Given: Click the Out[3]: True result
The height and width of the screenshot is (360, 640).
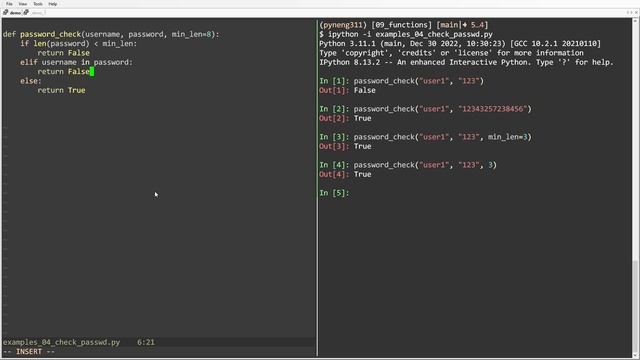Looking at the screenshot, I should pos(345,146).
